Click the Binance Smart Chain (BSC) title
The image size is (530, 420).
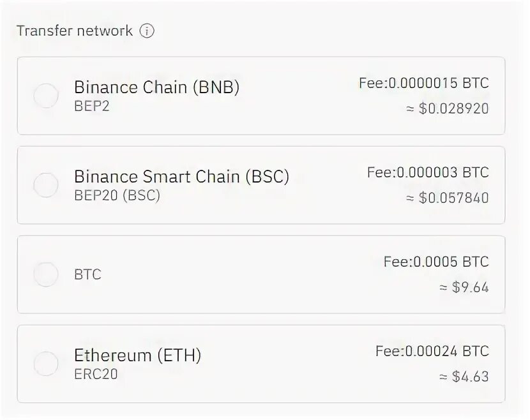[x=182, y=177]
